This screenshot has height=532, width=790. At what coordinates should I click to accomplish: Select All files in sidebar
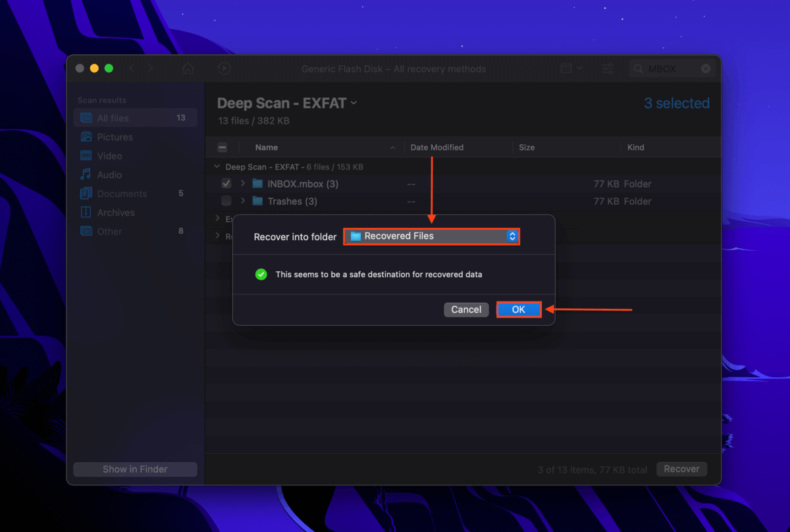(x=135, y=118)
